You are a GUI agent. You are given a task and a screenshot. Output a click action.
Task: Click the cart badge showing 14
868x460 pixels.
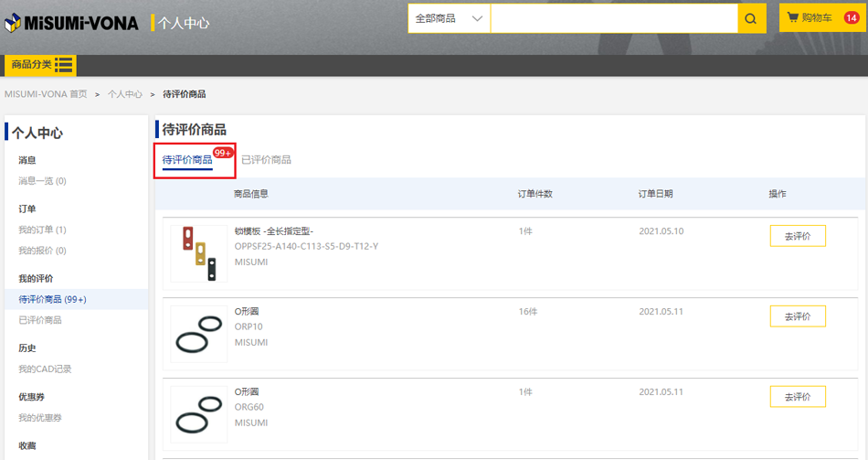click(851, 17)
